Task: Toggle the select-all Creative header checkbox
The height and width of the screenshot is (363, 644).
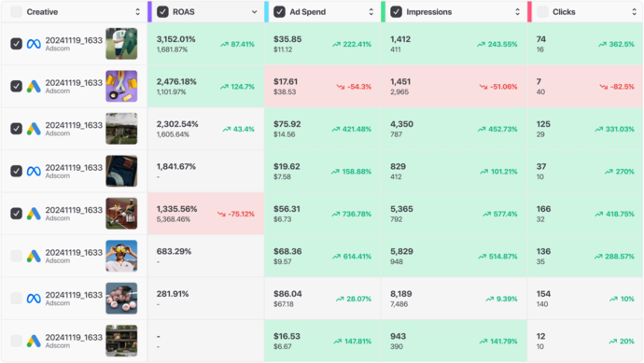Action: pyautogui.click(x=17, y=12)
